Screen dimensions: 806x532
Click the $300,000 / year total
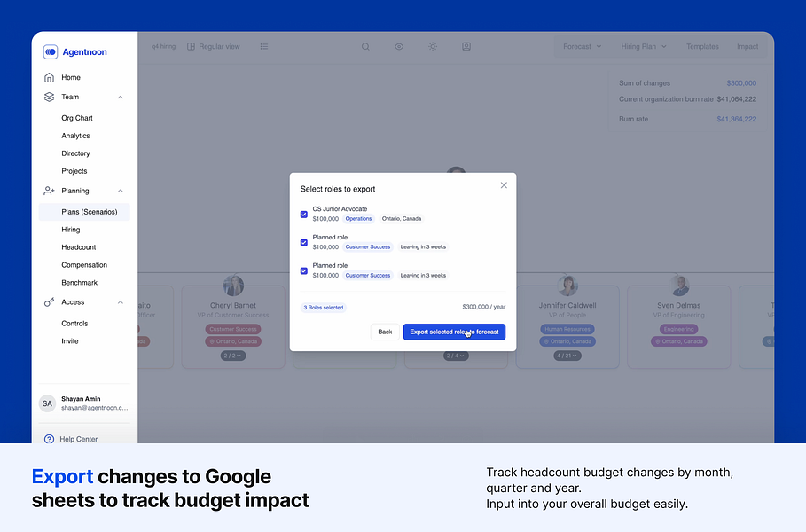click(484, 307)
